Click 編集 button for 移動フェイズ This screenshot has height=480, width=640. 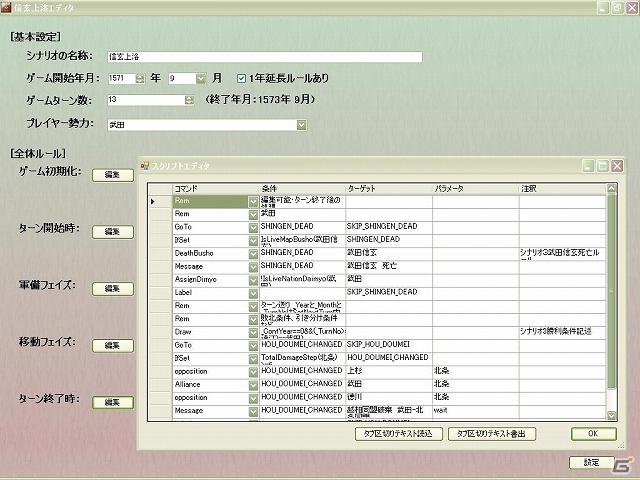(x=113, y=346)
